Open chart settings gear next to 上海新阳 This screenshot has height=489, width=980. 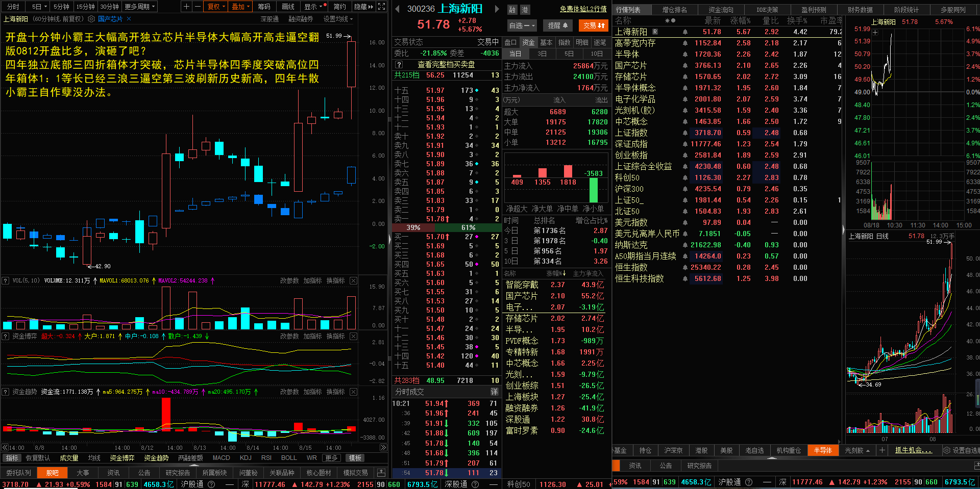click(91, 19)
